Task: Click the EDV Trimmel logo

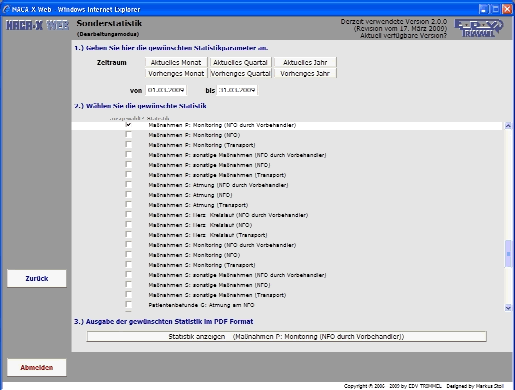Action: click(x=479, y=28)
